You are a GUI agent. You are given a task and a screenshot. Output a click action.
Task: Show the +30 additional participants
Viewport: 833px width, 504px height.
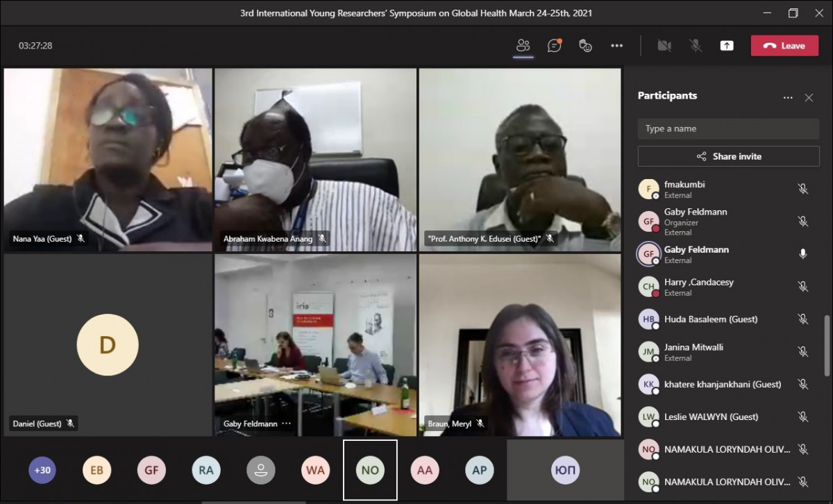(42, 470)
